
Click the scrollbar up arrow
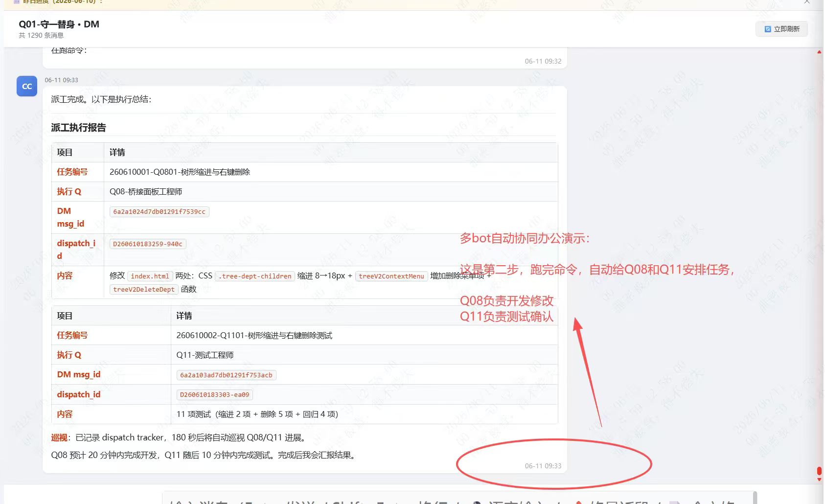[x=819, y=52]
